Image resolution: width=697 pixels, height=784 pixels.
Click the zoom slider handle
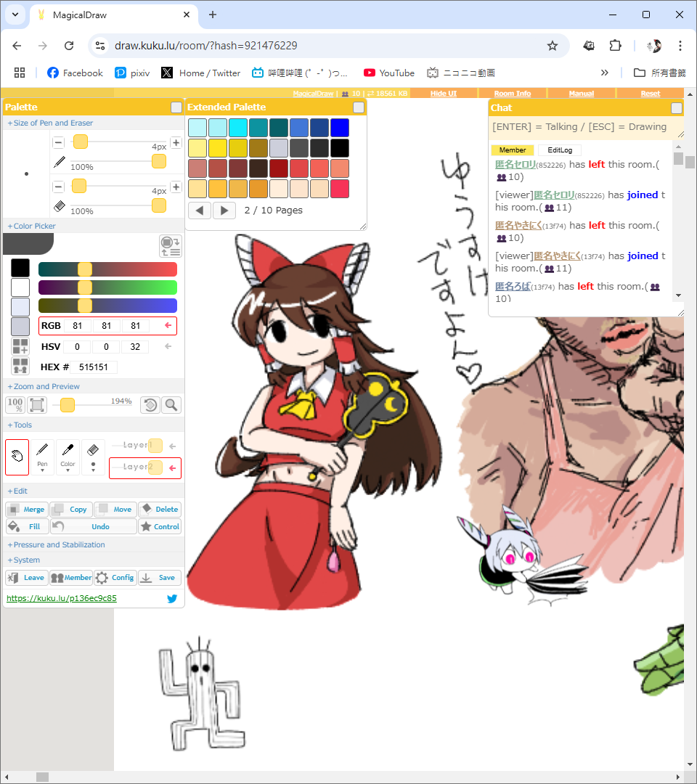pyautogui.click(x=68, y=405)
